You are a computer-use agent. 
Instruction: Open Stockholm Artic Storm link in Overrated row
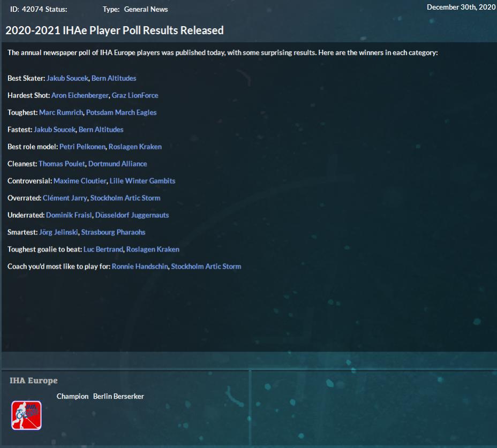click(x=125, y=198)
